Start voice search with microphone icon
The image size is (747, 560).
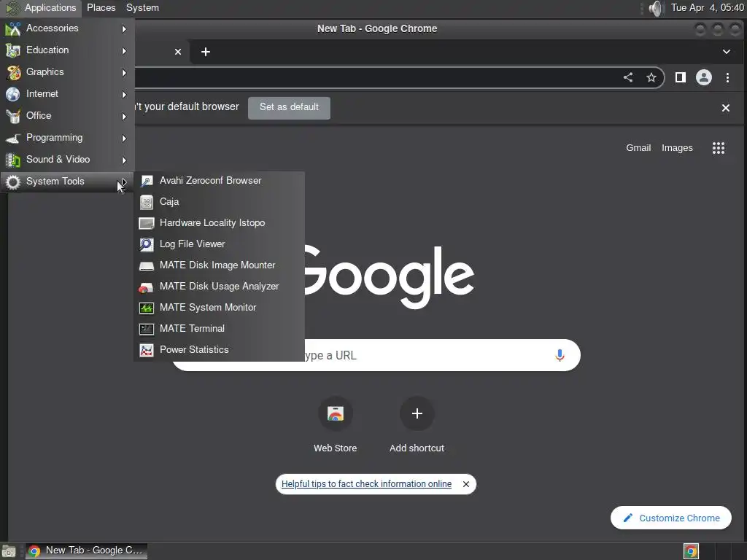(560, 355)
